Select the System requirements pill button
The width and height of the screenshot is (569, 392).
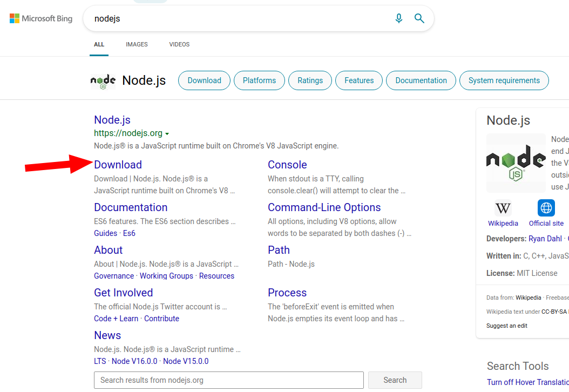[x=504, y=80]
